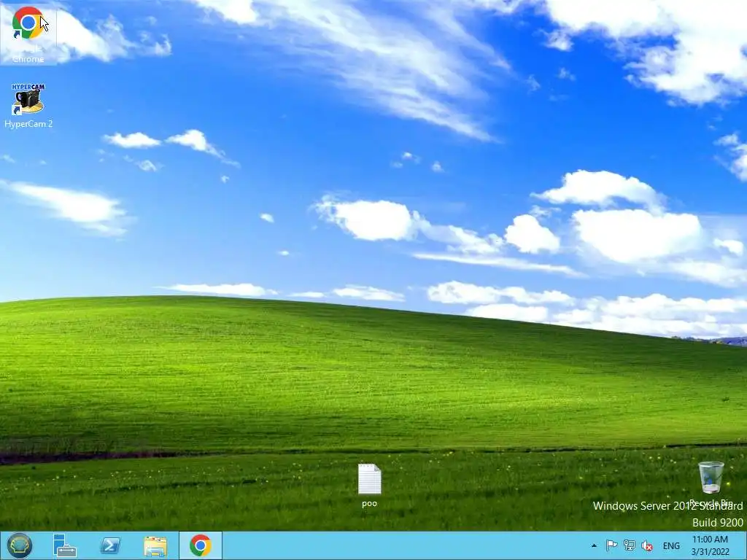Open Action Center flag icon
This screenshot has height=560, width=747.
click(x=612, y=545)
